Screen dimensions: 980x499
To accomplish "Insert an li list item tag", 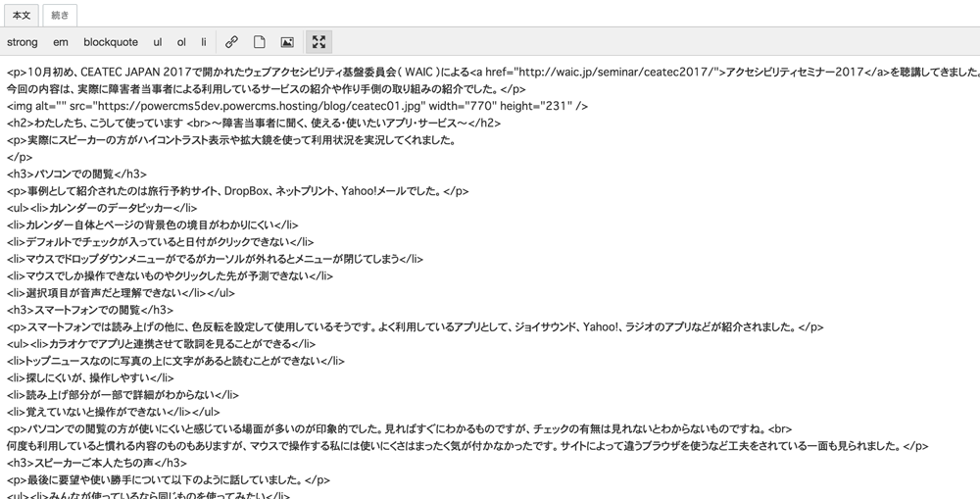I will point(204,42).
